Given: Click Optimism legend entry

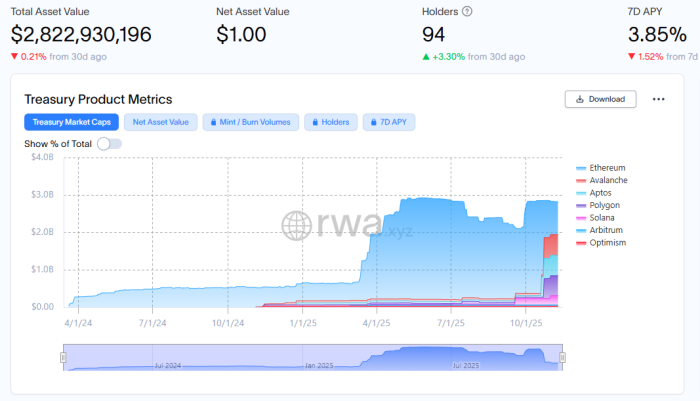Looking at the screenshot, I should pos(608,243).
